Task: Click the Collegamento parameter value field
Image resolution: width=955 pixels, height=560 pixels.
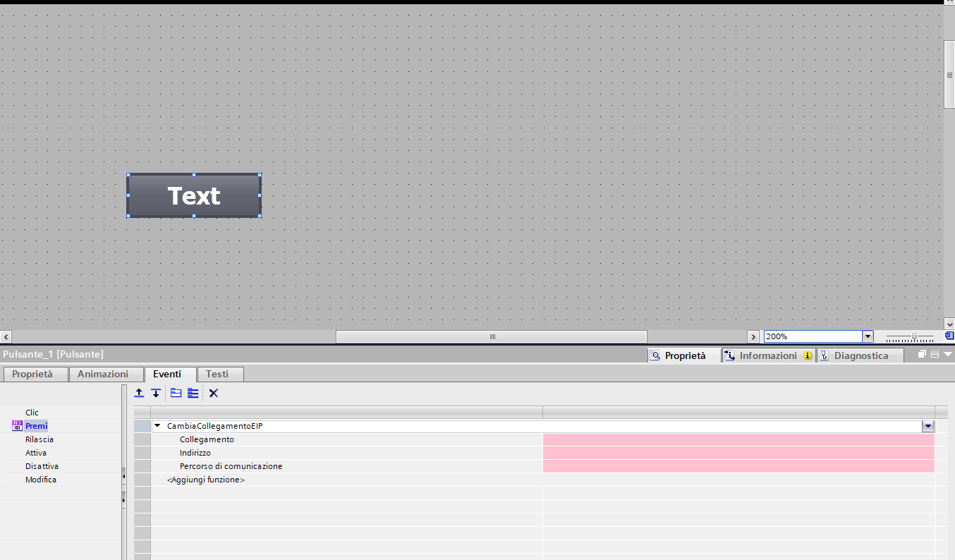Action: pos(738,439)
